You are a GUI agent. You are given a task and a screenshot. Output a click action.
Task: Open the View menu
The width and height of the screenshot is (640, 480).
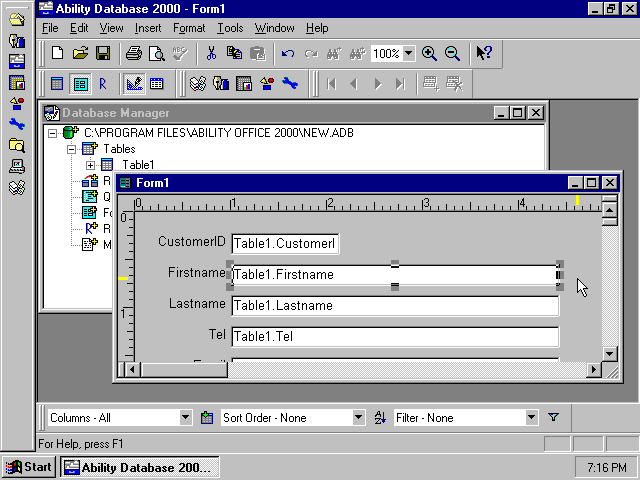(111, 28)
